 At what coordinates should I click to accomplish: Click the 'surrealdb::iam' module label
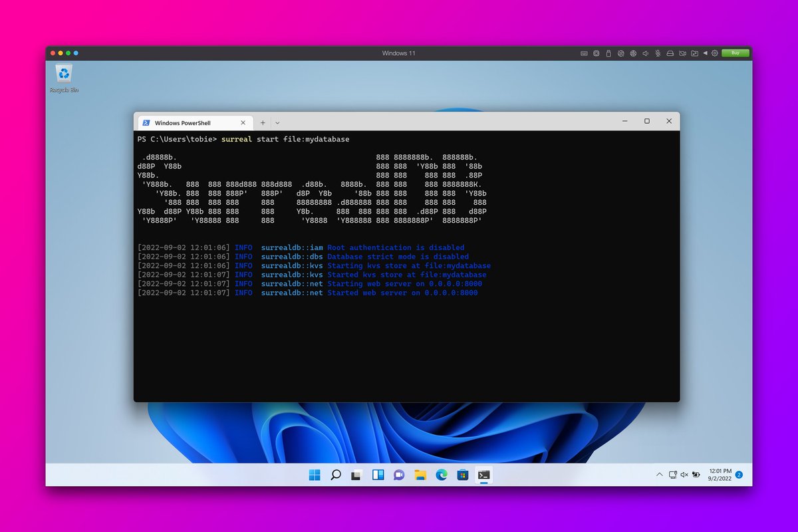[292, 247]
